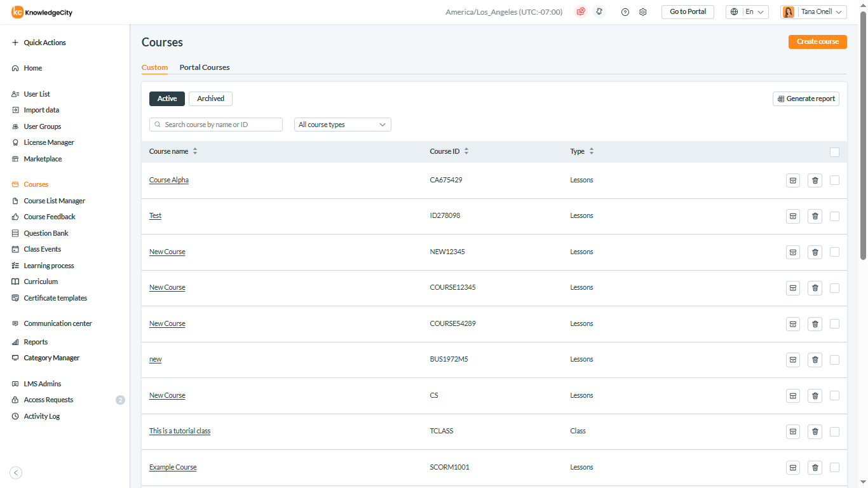Click the KnowledgeCity logo
Screen dimensions: 868x488
pos(42,12)
